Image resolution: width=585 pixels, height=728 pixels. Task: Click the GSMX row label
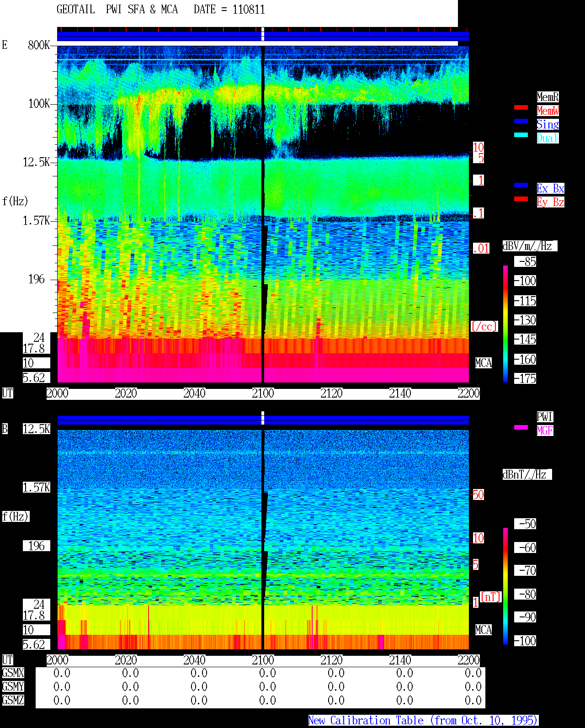(x=13, y=673)
